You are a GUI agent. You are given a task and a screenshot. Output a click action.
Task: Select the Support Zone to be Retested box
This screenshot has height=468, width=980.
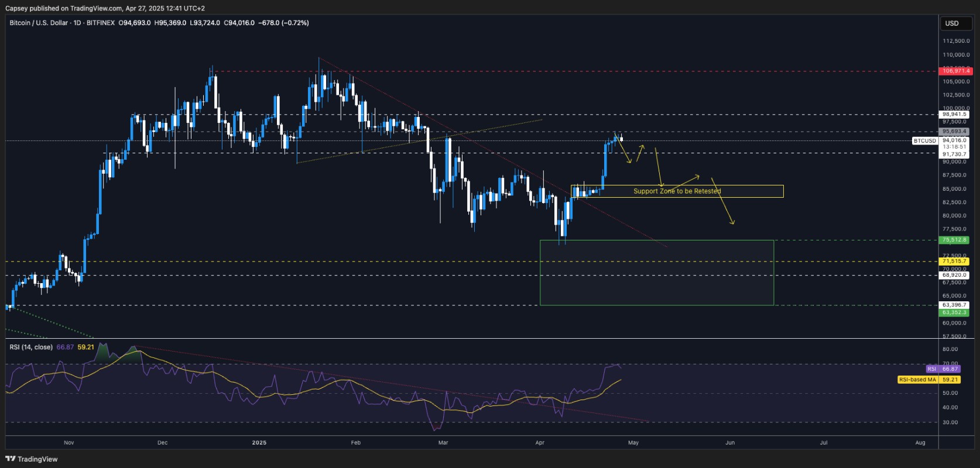677,191
